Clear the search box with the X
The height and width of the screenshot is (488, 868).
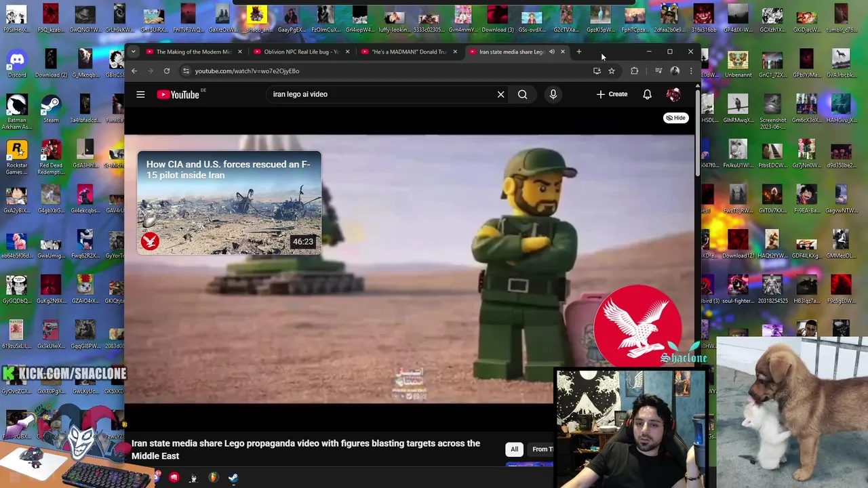click(x=500, y=94)
